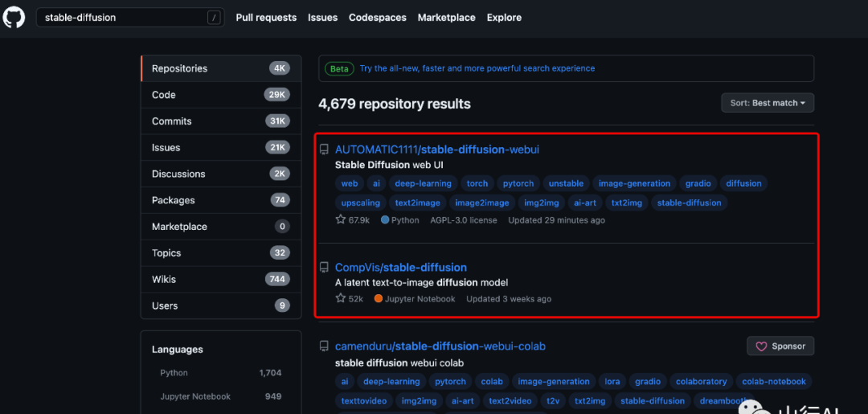Filter by Python language

click(x=221, y=373)
